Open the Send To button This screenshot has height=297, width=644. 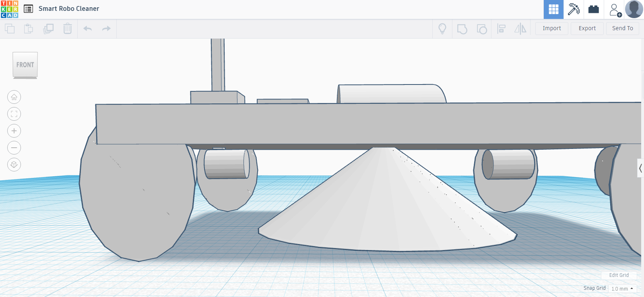(623, 28)
